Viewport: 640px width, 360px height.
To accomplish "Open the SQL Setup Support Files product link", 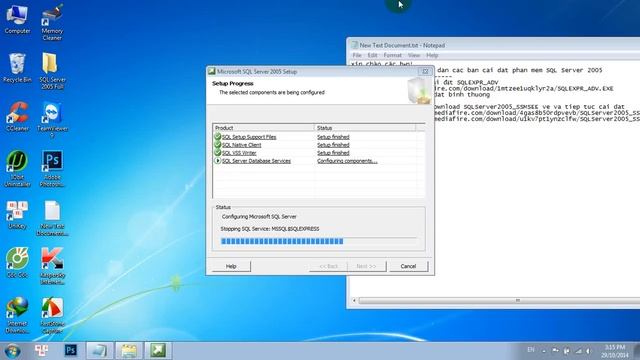I will [x=249, y=137].
